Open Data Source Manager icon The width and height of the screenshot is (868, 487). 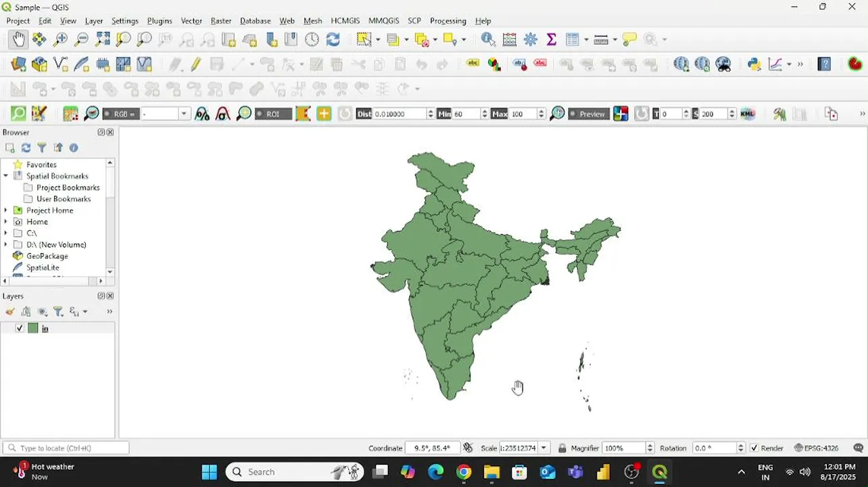click(x=18, y=64)
